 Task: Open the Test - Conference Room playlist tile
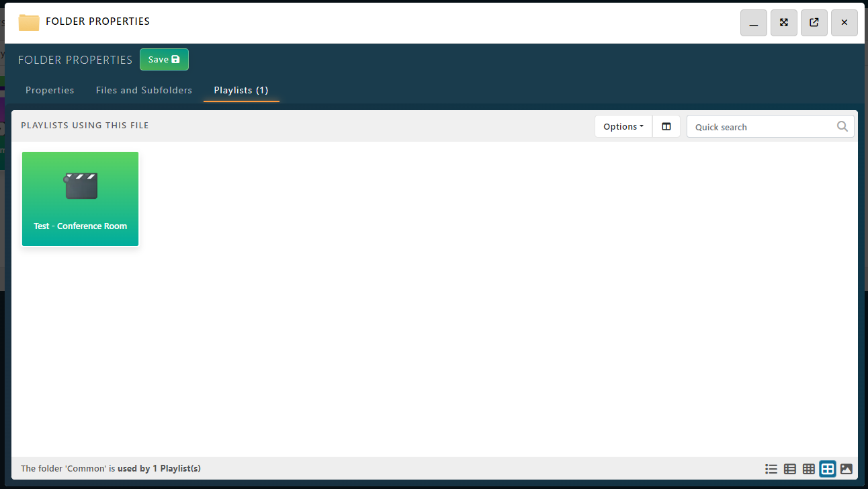[81, 199]
